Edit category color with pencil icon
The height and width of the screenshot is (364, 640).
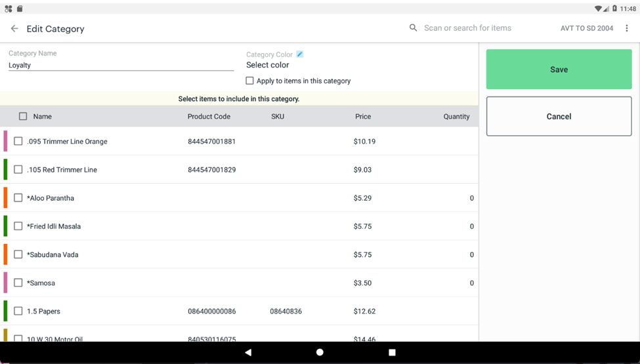[x=299, y=54]
